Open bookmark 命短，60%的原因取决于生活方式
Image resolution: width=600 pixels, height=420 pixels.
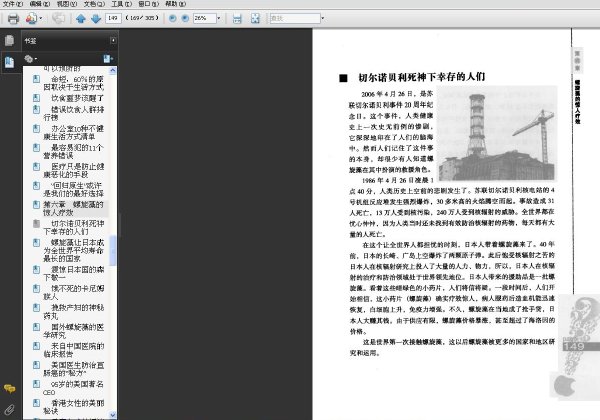(73, 83)
